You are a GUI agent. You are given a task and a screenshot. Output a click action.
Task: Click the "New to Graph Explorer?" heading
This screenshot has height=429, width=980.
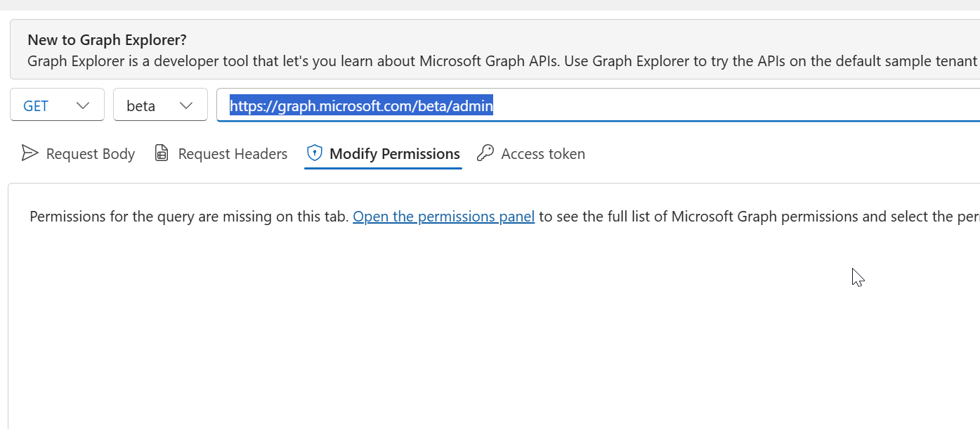point(107,40)
